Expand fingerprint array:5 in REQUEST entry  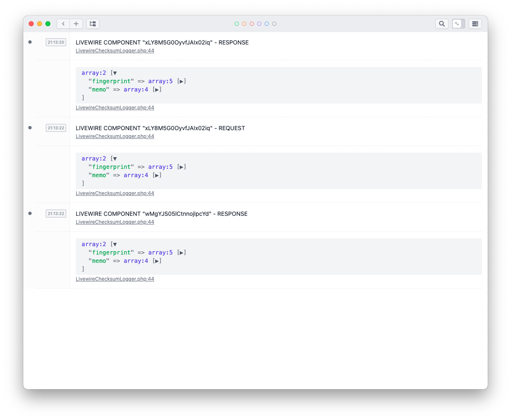[x=181, y=167]
